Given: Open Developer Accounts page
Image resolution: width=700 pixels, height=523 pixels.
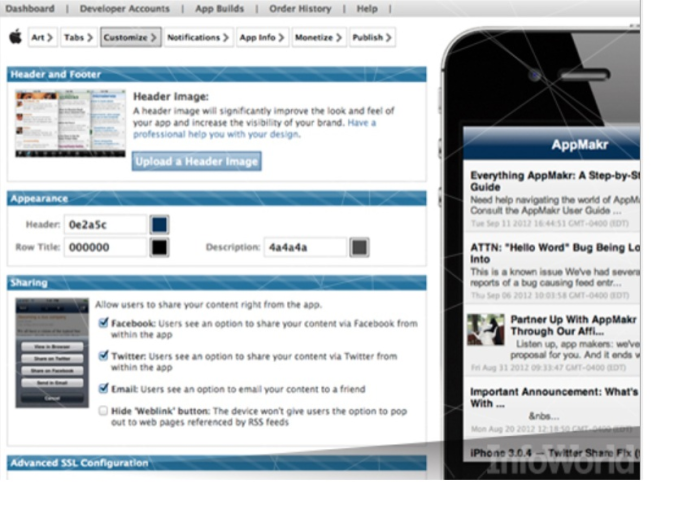Looking at the screenshot, I should [x=125, y=8].
